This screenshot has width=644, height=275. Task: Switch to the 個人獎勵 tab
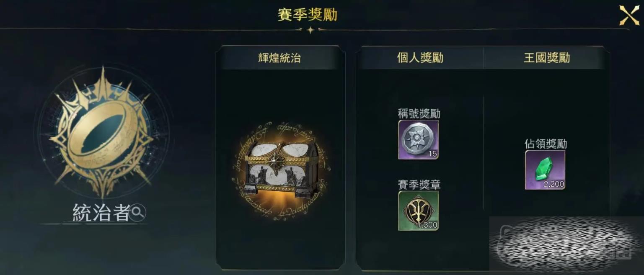click(420, 58)
